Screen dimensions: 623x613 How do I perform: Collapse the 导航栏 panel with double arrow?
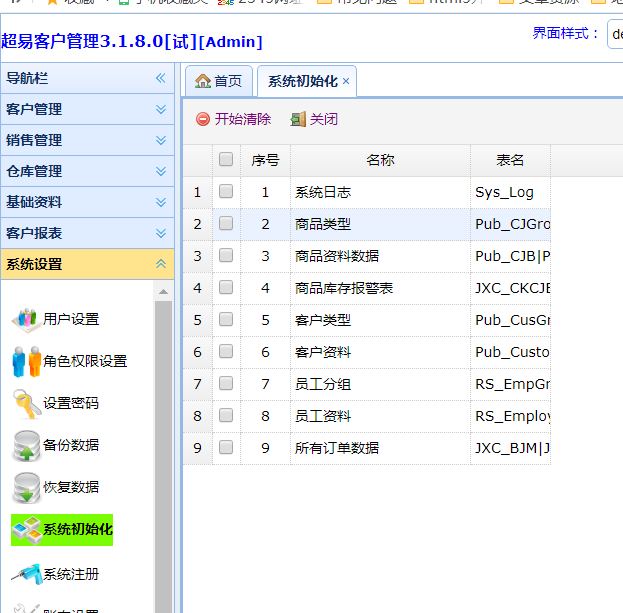pyautogui.click(x=161, y=78)
